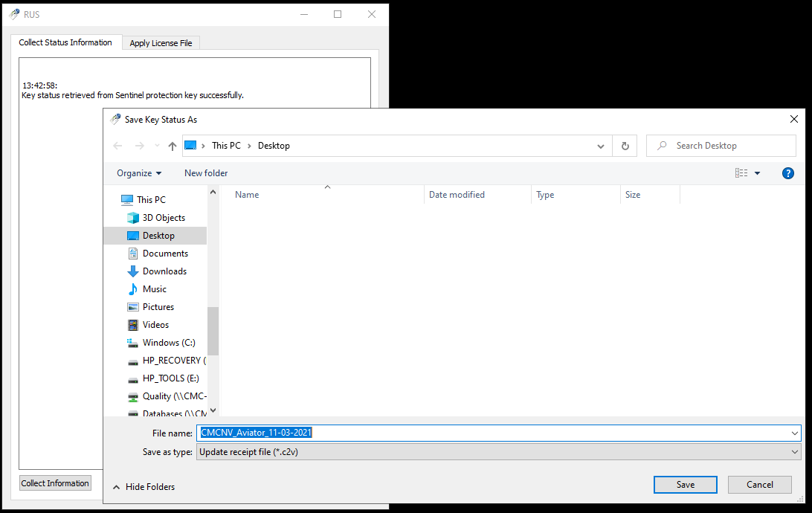Image resolution: width=812 pixels, height=513 pixels.
Task: Open Pictures in the navigation pane
Action: [x=158, y=307]
